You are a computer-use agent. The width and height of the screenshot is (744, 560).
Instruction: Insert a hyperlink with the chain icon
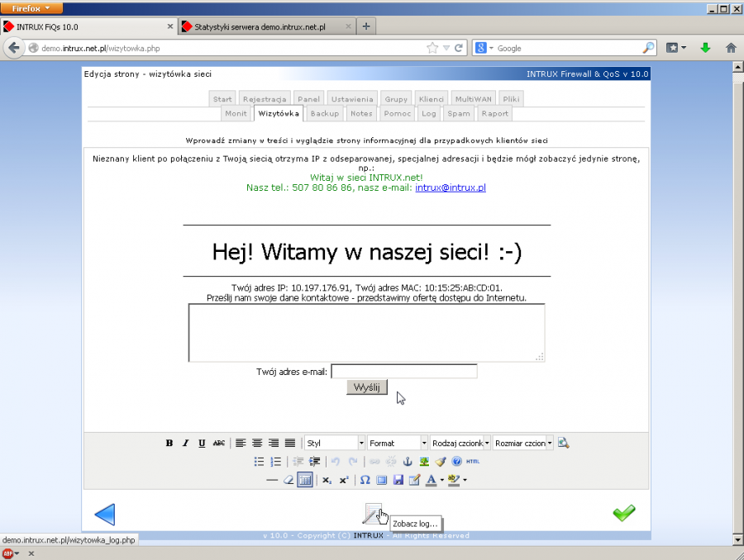374,462
